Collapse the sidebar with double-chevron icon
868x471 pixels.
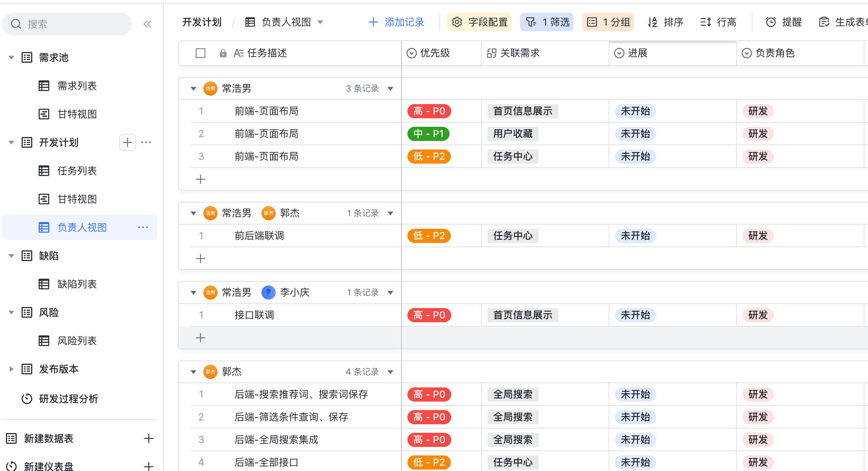coord(147,24)
